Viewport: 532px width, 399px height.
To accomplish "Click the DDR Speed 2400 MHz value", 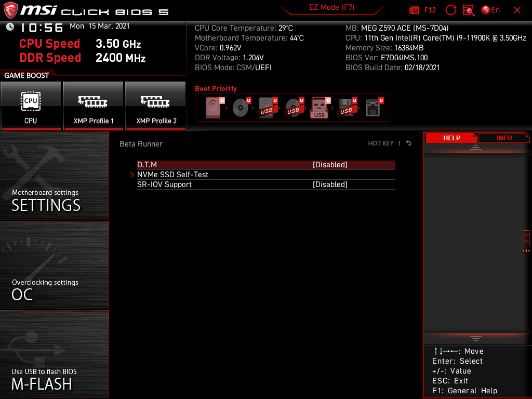I will coord(121,58).
